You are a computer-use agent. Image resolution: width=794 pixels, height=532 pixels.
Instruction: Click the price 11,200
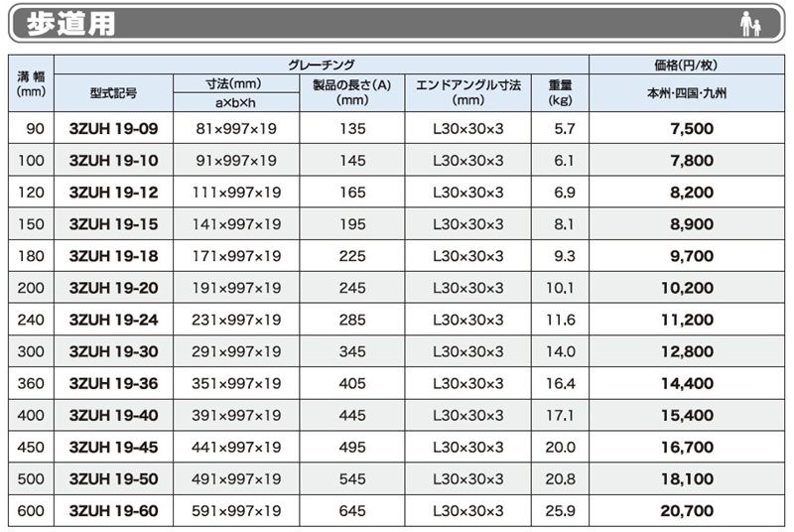(687, 320)
